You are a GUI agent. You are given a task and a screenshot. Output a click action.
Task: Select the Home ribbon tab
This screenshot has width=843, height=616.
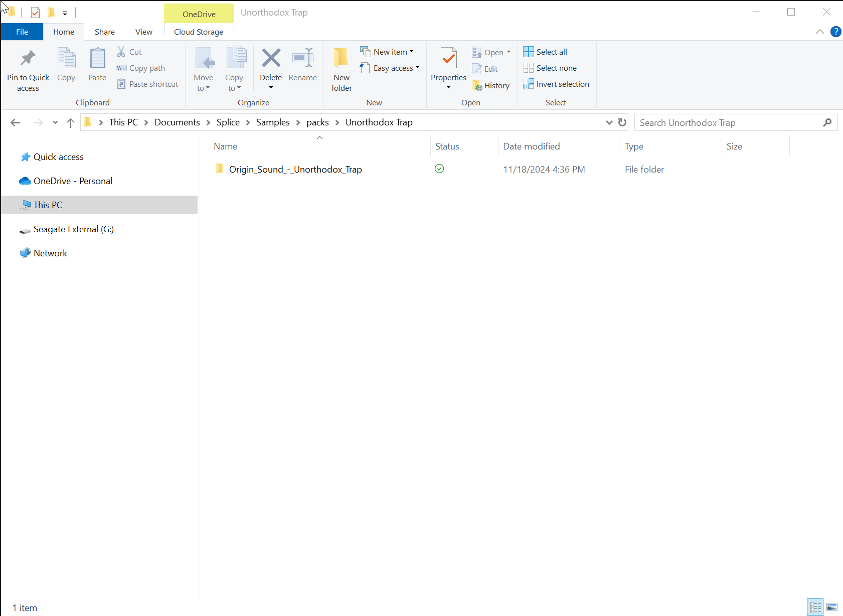coord(64,32)
